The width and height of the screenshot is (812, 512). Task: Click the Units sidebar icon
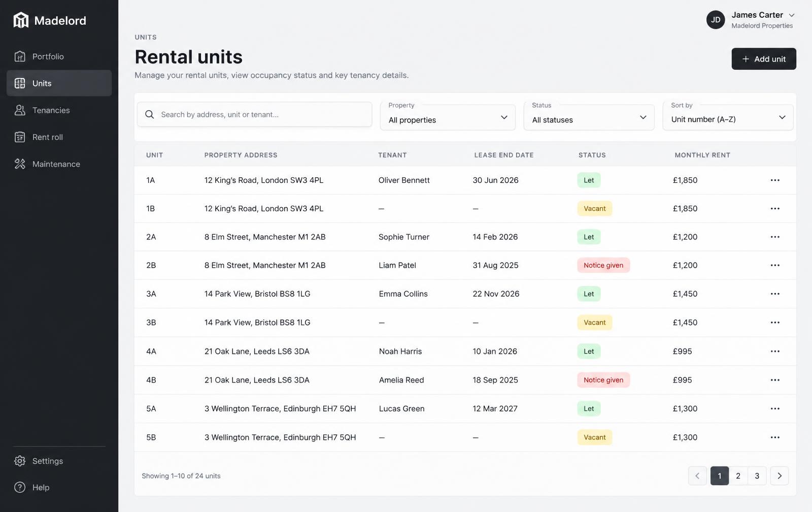coord(20,83)
